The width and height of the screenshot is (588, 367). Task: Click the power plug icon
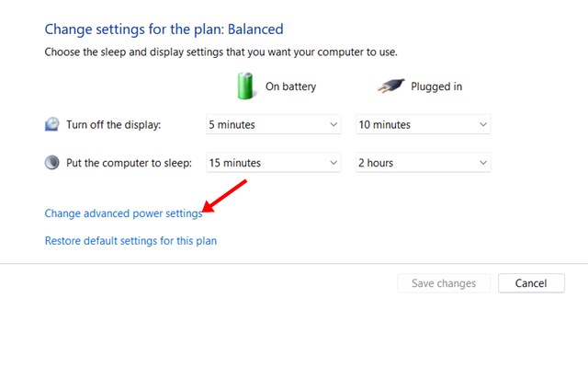click(x=390, y=86)
